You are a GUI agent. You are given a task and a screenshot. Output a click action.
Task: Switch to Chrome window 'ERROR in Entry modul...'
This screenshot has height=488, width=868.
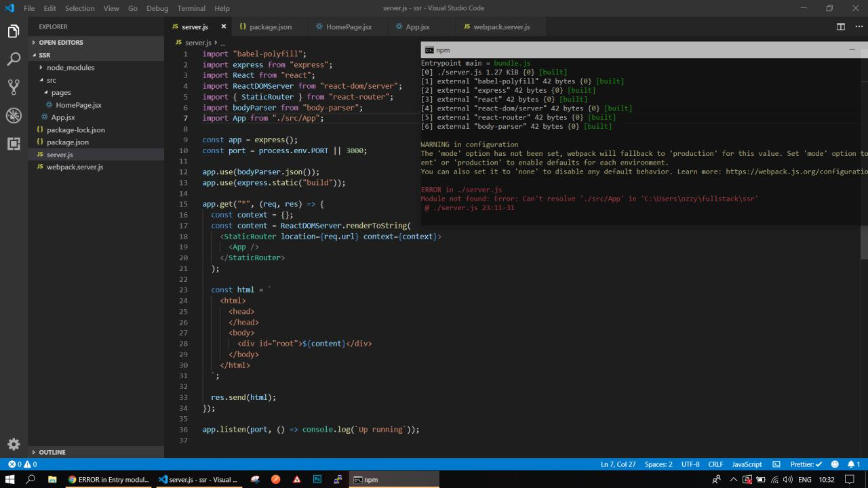pyautogui.click(x=108, y=479)
